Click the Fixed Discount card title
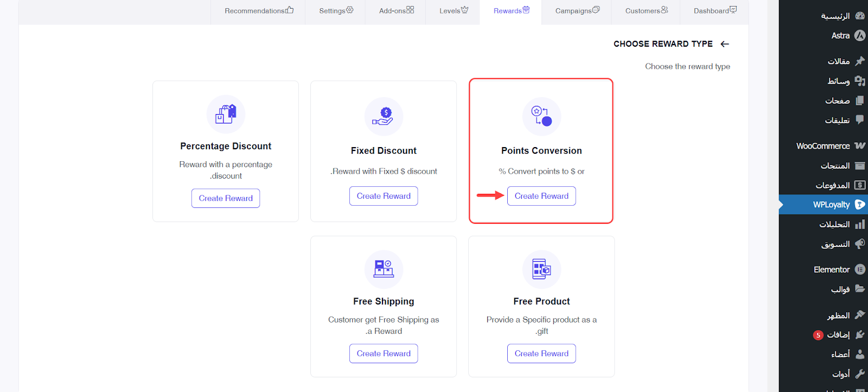Image resolution: width=868 pixels, height=392 pixels. pyautogui.click(x=384, y=150)
